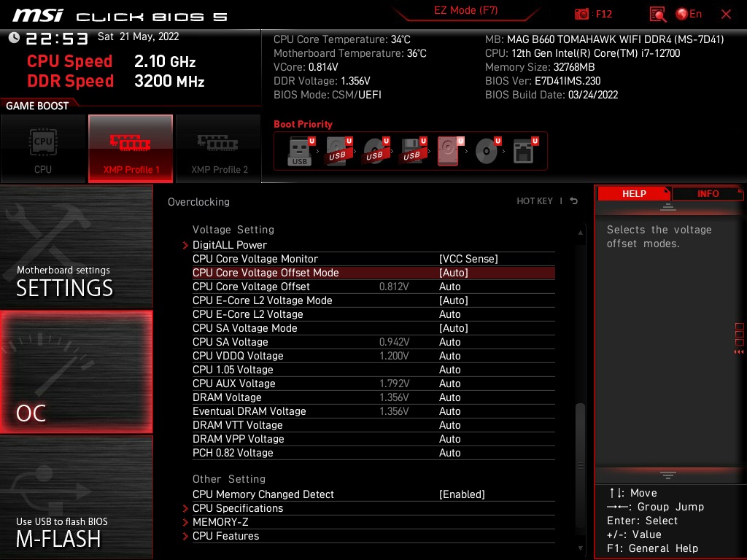Click the MSI logo
Image resolution: width=747 pixels, height=560 pixels.
tap(38, 16)
